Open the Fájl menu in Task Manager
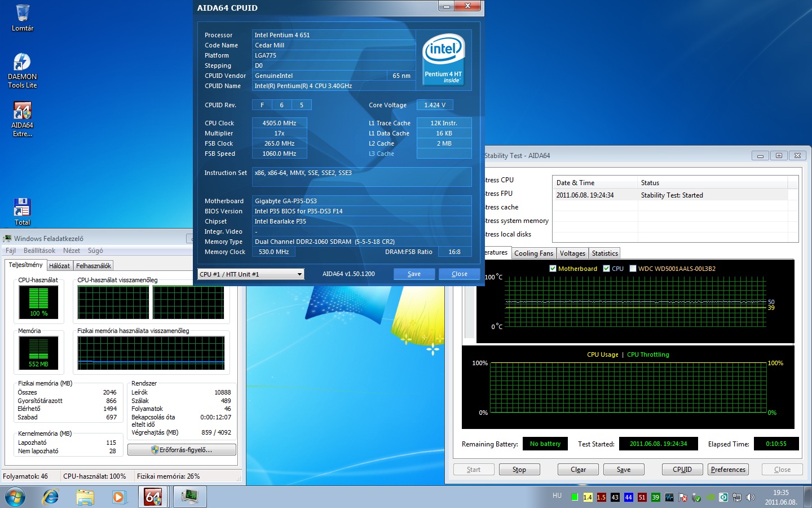The width and height of the screenshot is (812, 508). coord(11,251)
